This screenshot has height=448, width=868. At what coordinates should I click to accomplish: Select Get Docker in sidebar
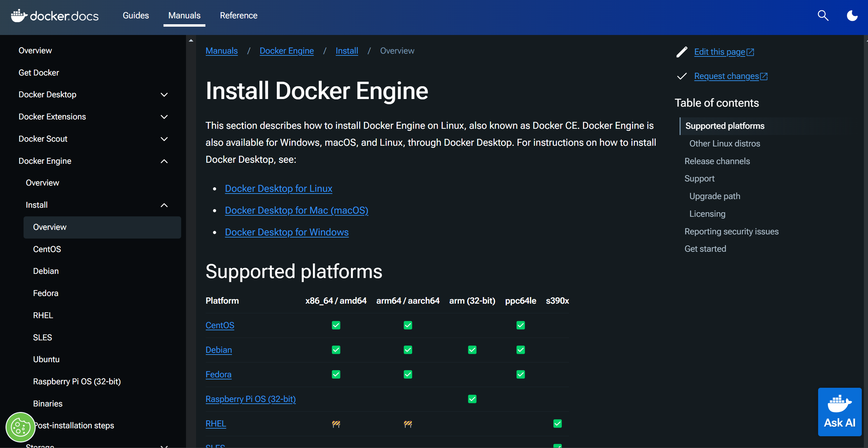pos(39,73)
